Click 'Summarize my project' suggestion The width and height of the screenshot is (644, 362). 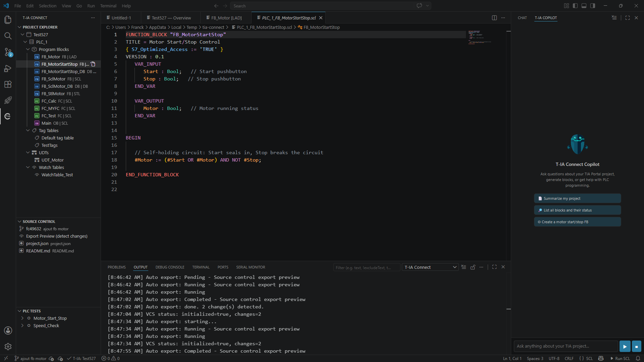[577, 198]
